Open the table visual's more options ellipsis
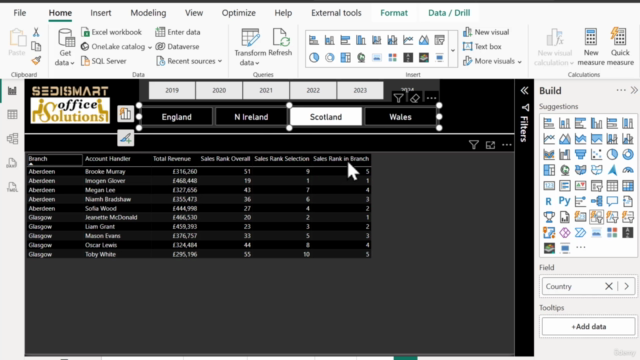 507,145
